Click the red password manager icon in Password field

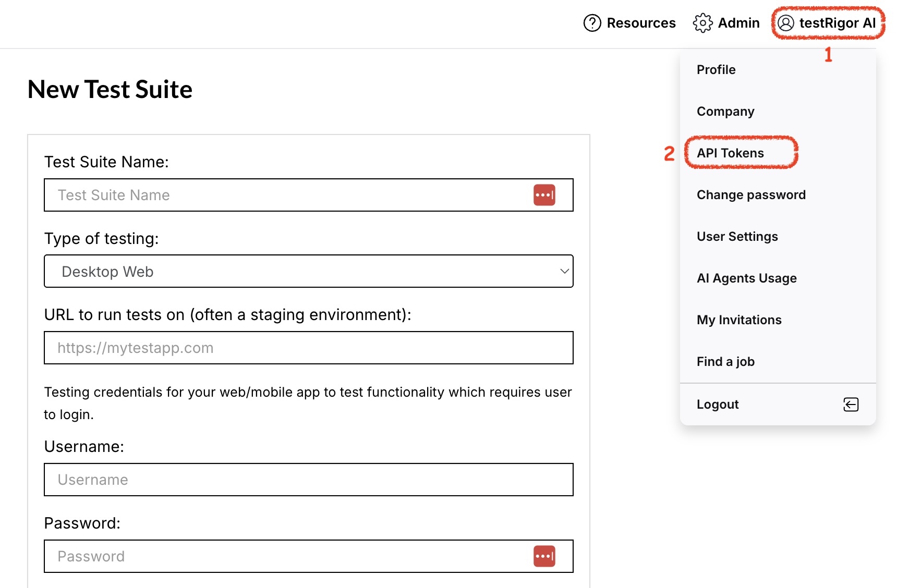pos(544,556)
